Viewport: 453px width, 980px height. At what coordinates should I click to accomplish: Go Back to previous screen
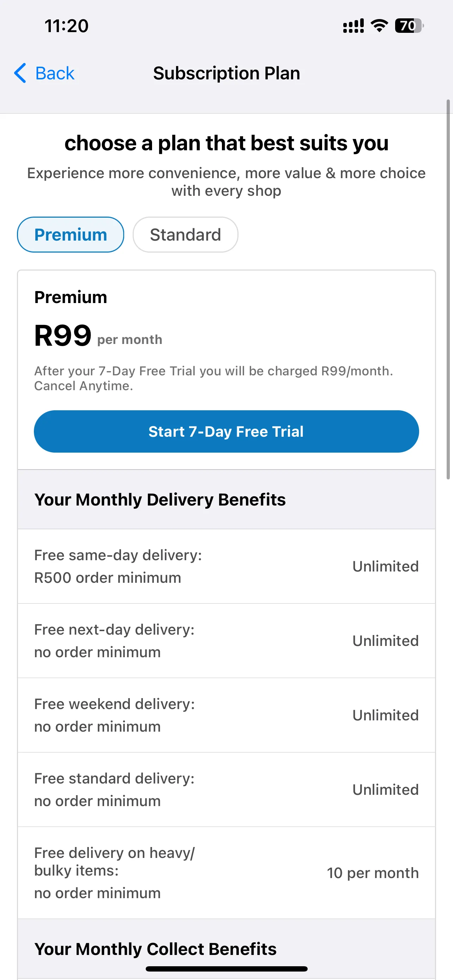coord(44,73)
